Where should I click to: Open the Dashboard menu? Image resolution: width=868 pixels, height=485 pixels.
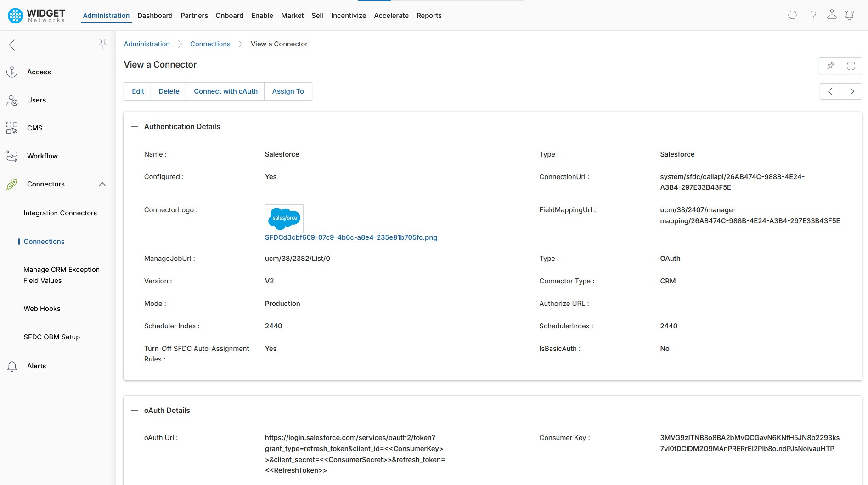tap(155, 16)
